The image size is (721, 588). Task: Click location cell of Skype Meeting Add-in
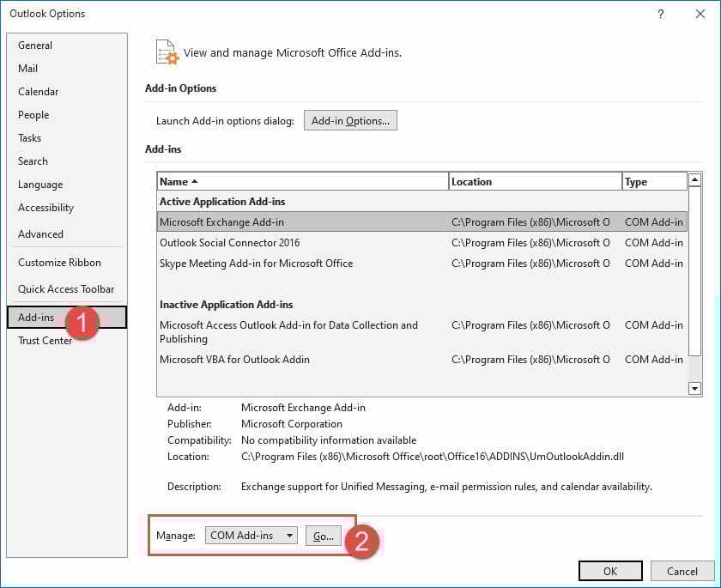[x=530, y=264]
